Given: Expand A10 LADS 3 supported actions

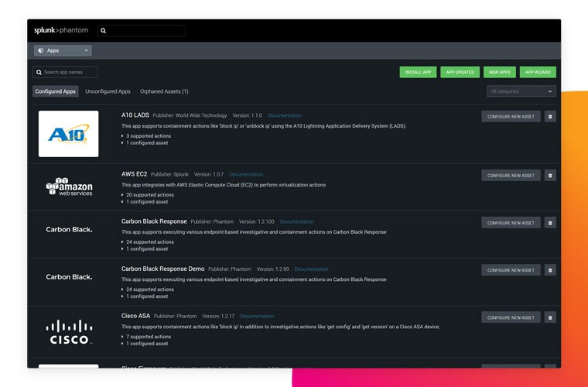Looking at the screenshot, I should pos(146,135).
